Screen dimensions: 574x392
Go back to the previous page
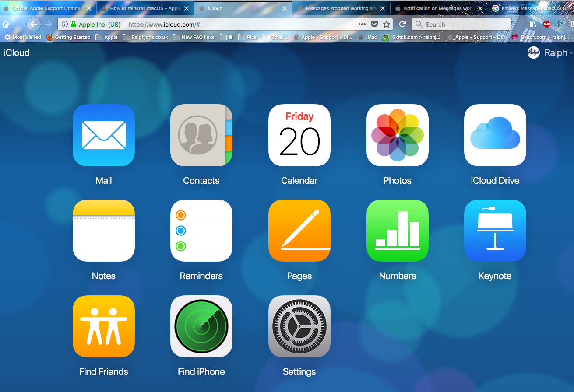point(34,24)
